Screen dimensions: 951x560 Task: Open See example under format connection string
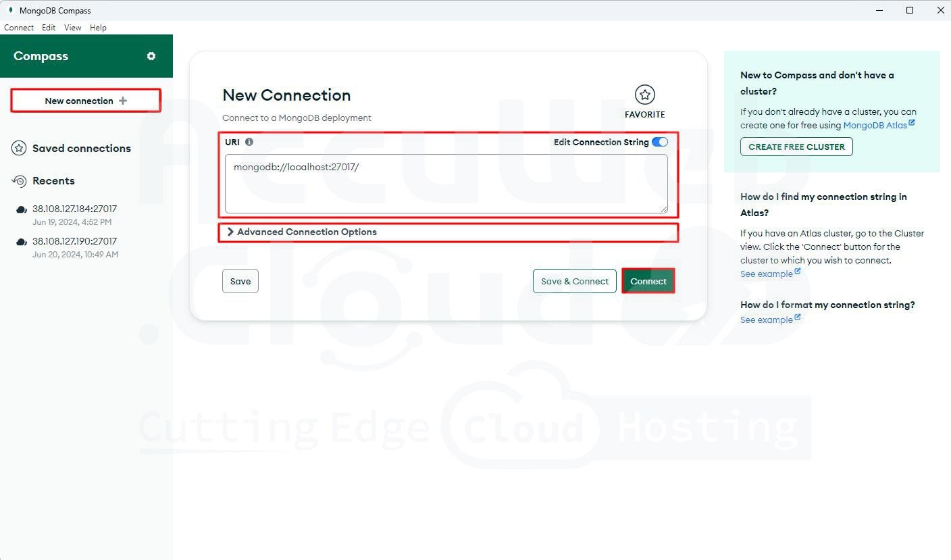point(767,320)
